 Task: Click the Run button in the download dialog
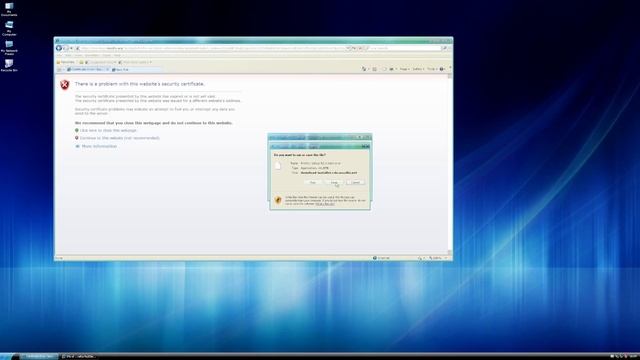click(x=313, y=182)
